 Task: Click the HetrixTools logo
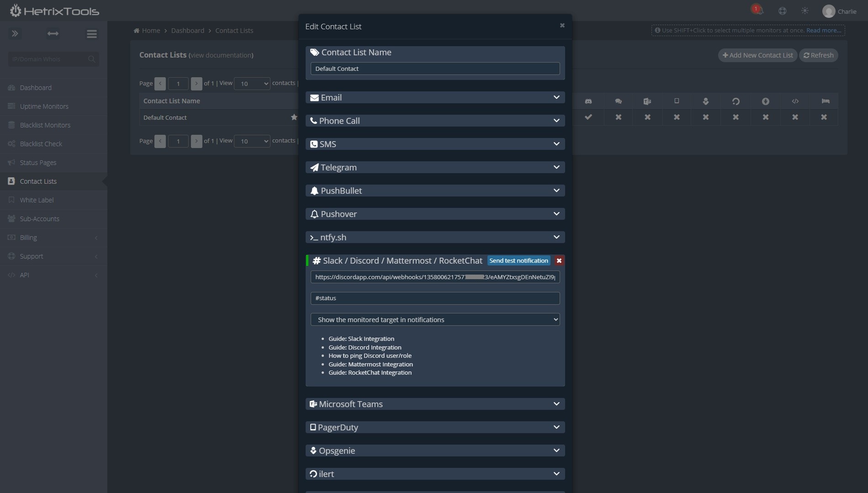[54, 11]
